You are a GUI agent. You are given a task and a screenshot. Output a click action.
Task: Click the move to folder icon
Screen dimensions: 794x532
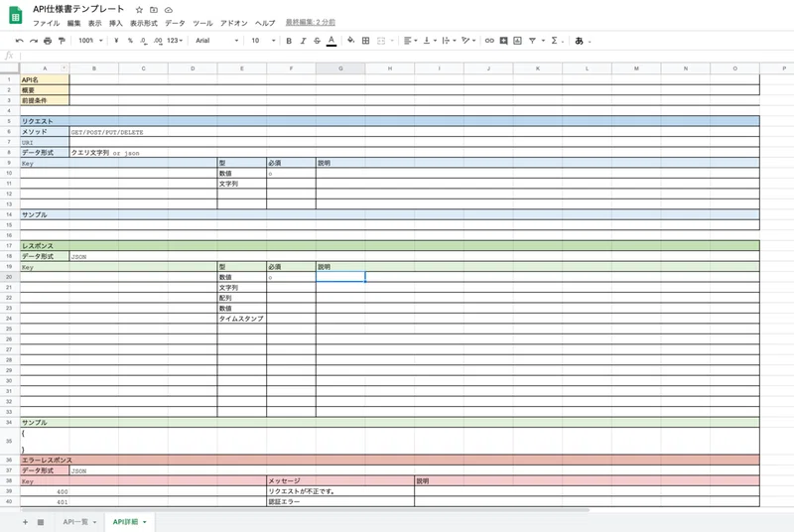pos(154,10)
